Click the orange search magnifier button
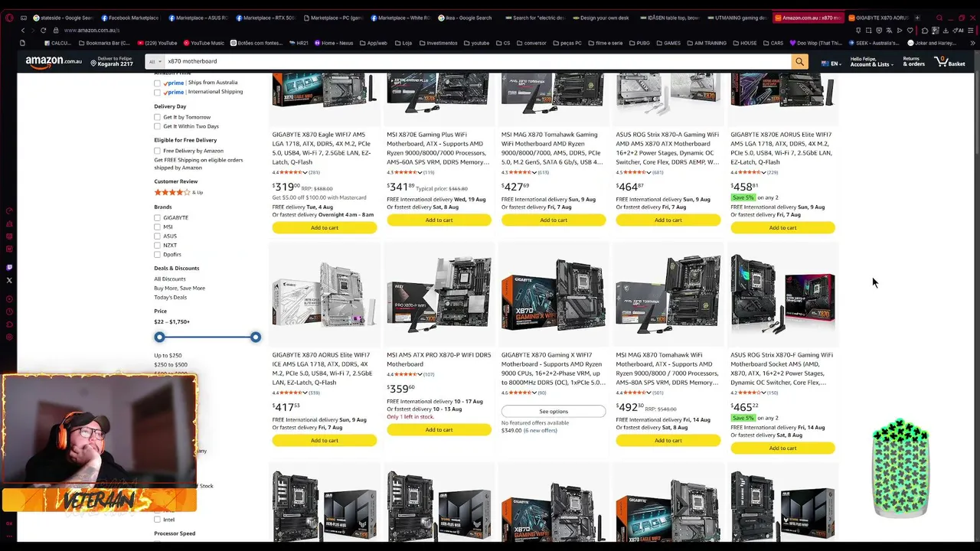The image size is (980, 551). click(x=799, y=61)
